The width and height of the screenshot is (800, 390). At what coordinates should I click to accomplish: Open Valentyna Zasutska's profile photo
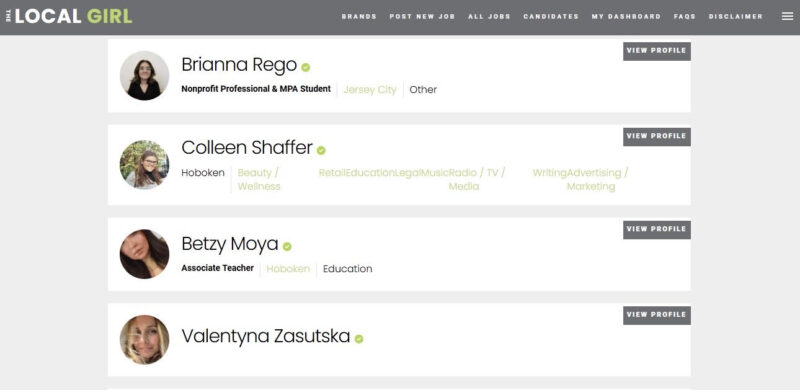[x=144, y=340]
